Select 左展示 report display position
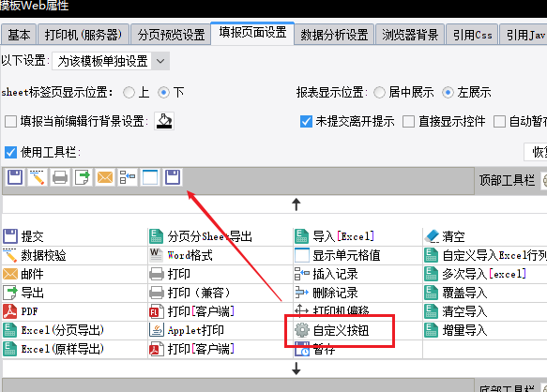The image size is (547, 392). 448,93
